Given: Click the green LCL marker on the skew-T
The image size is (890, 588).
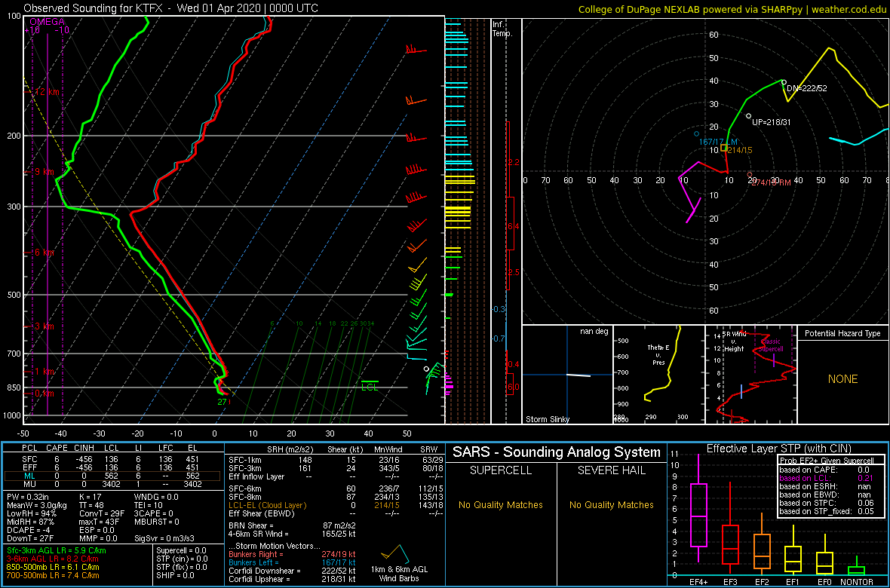Looking at the screenshot, I should (370, 385).
